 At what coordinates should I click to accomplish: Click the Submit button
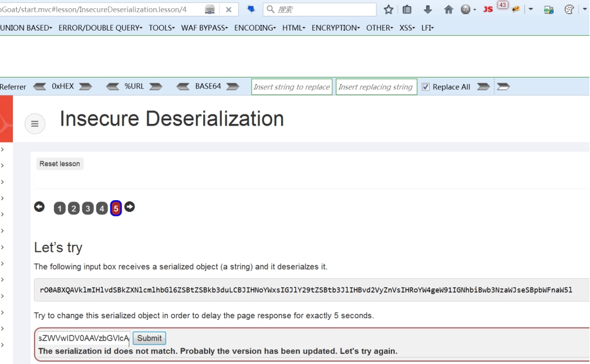pyautogui.click(x=149, y=338)
